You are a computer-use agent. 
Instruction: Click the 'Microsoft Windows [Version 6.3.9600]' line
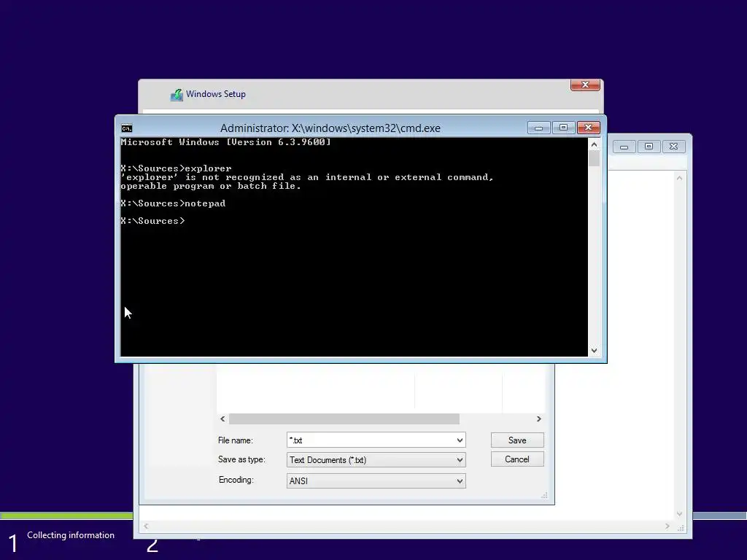225,142
